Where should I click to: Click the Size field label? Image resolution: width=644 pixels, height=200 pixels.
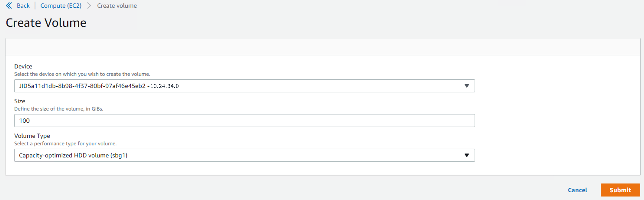click(x=20, y=101)
